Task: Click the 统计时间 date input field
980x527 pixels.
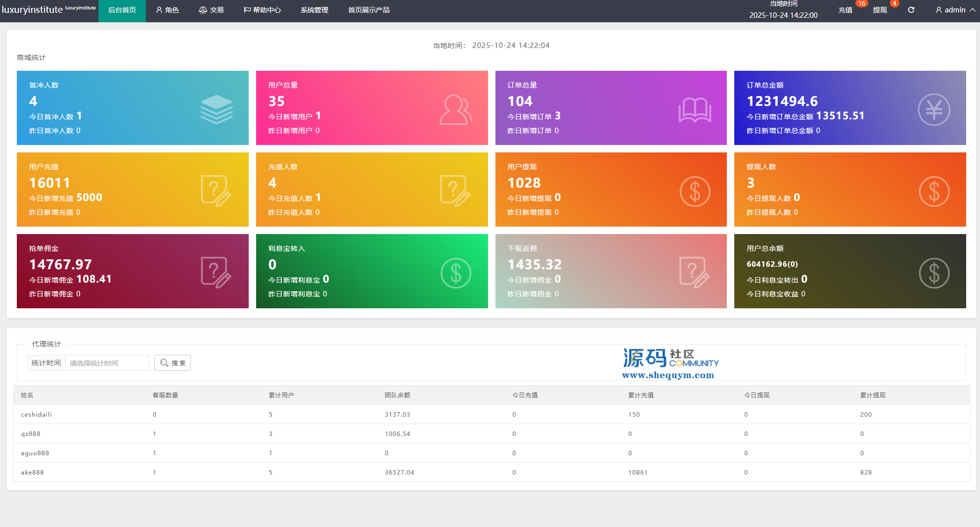Action: click(x=107, y=363)
